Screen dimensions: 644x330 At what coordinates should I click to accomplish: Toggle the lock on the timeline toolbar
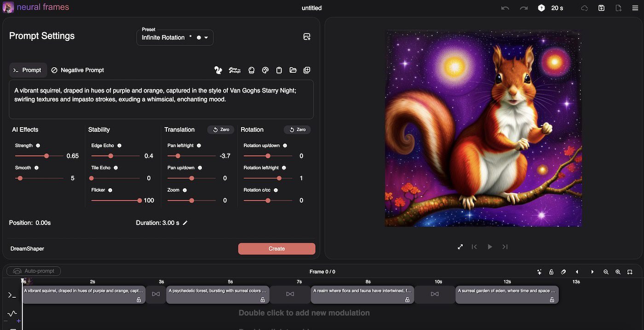coord(551,272)
